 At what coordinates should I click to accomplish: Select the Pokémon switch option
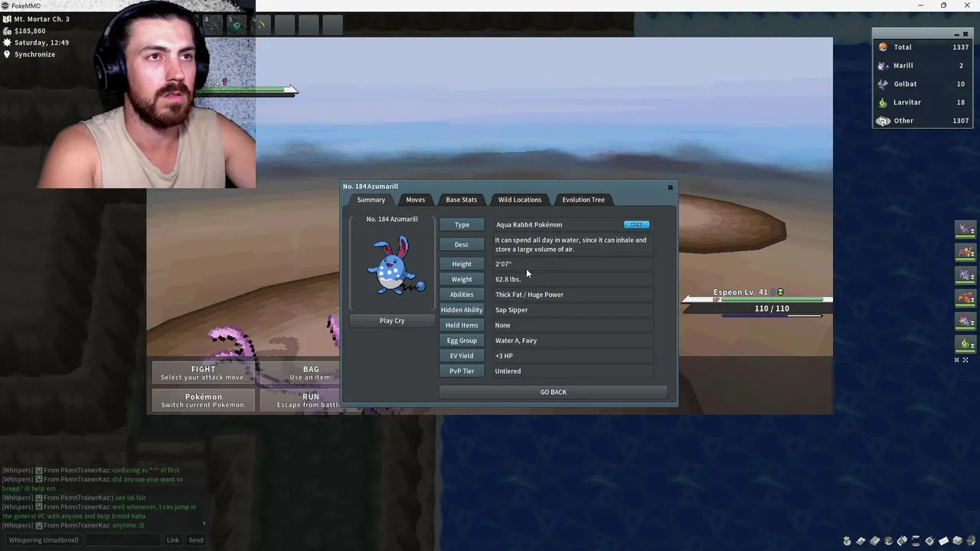(x=203, y=400)
